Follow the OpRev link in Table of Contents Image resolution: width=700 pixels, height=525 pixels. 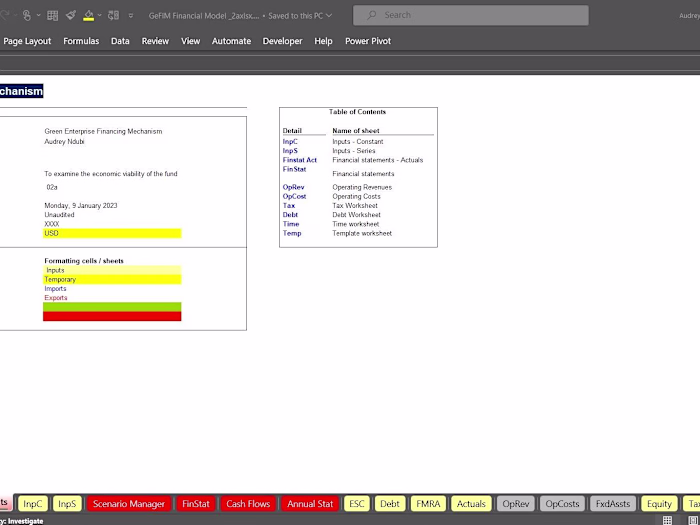click(293, 187)
